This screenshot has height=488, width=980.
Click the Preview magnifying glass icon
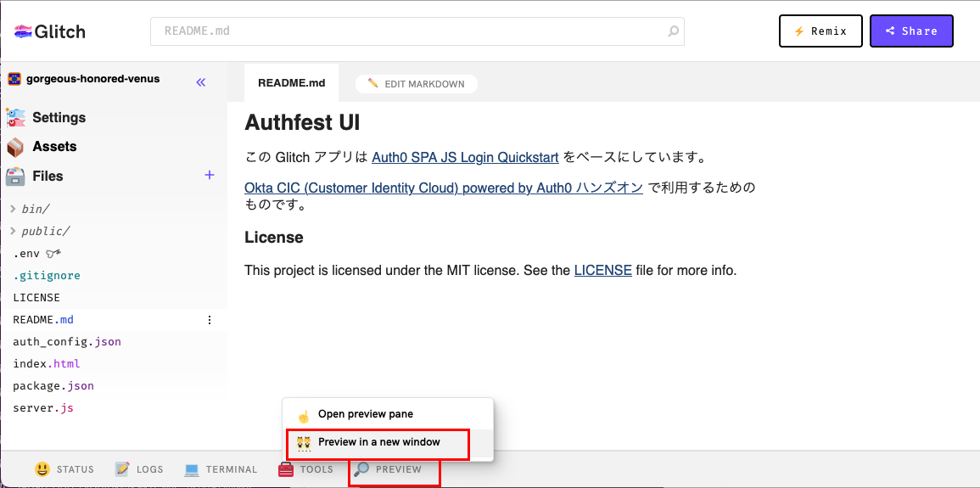tap(361, 468)
